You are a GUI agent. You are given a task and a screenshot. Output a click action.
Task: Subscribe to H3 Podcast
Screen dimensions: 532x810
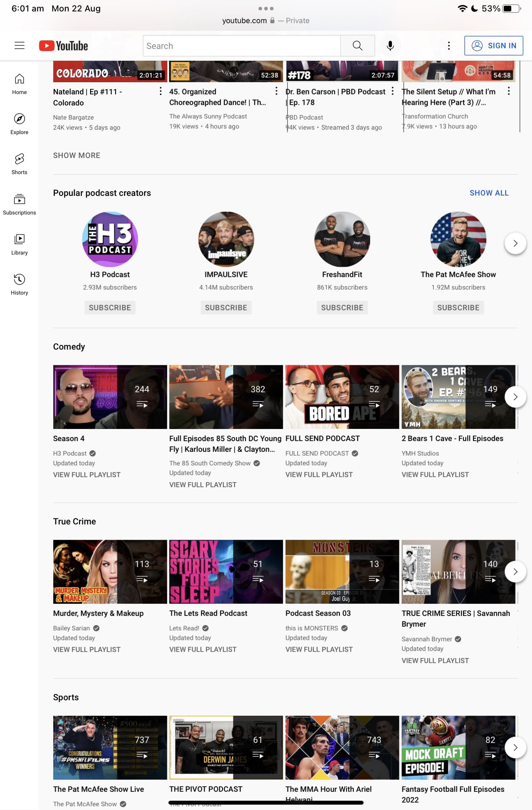coord(110,308)
